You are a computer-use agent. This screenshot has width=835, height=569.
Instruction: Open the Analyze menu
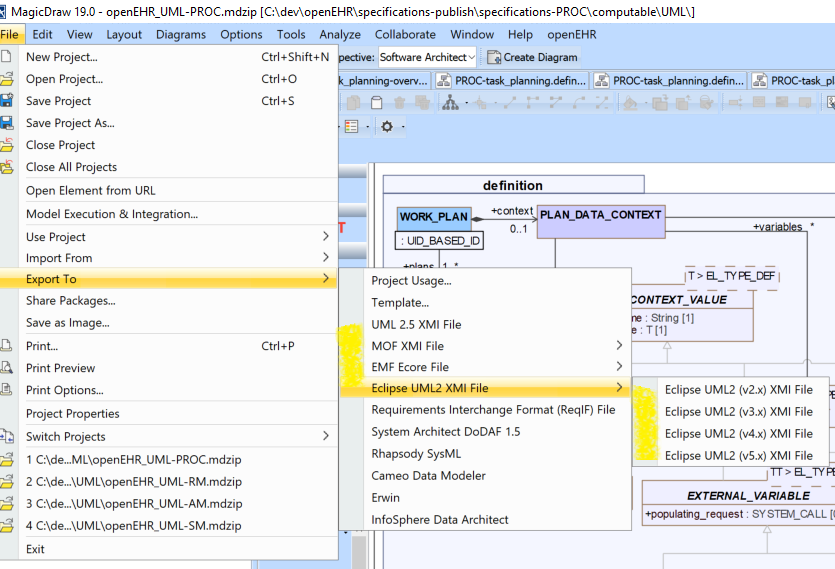pos(340,35)
